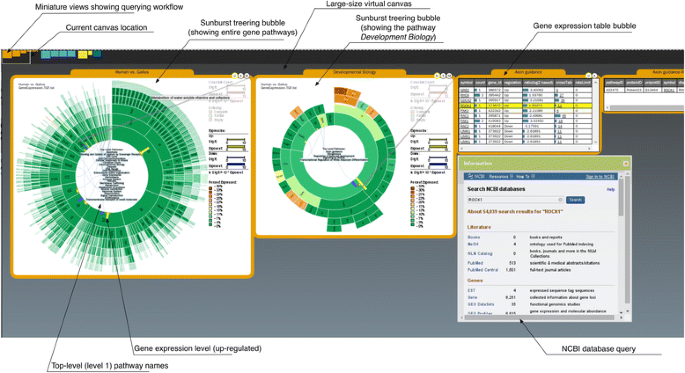The width and height of the screenshot is (685, 373).
Task: Select the Developmental Biology bubble title tab
Action: (354, 72)
